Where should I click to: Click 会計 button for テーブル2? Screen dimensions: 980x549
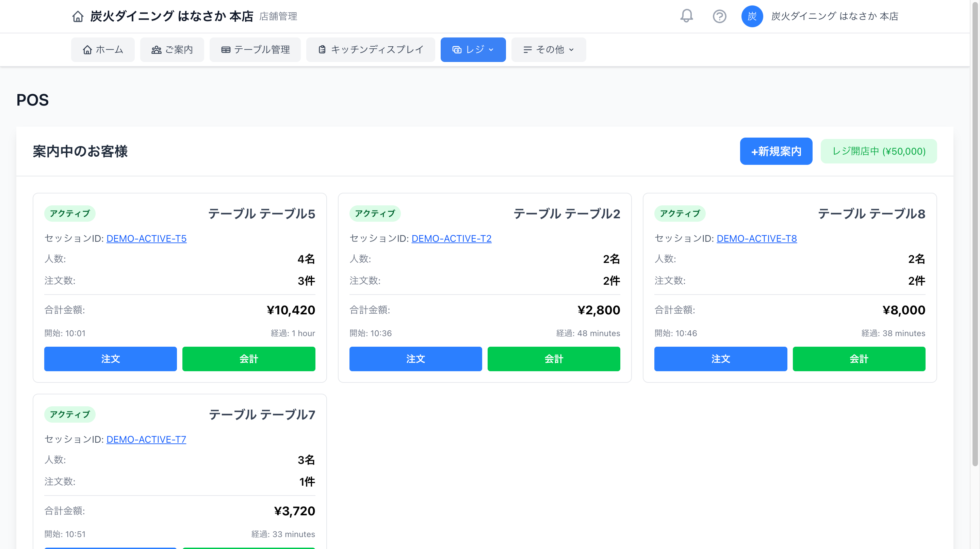pos(554,359)
